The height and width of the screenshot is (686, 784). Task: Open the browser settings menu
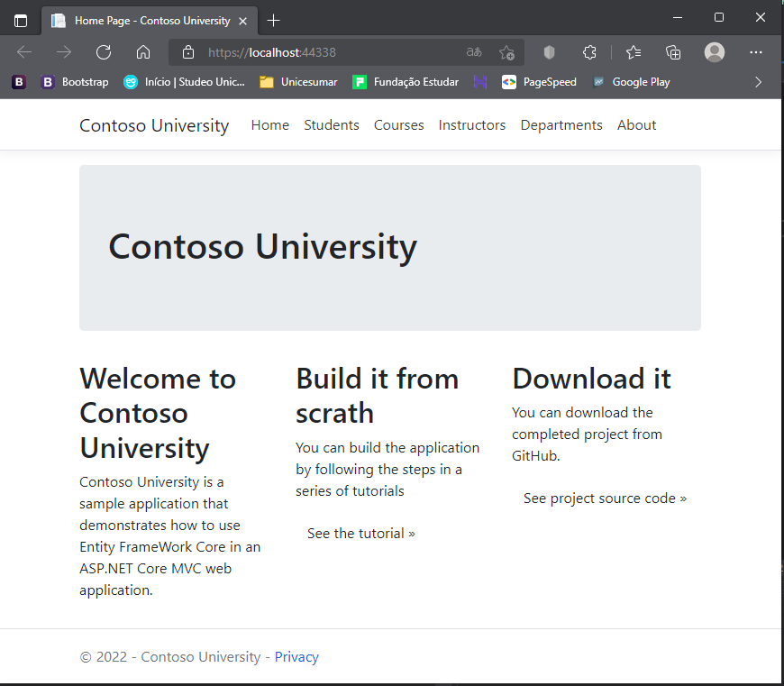pos(756,52)
